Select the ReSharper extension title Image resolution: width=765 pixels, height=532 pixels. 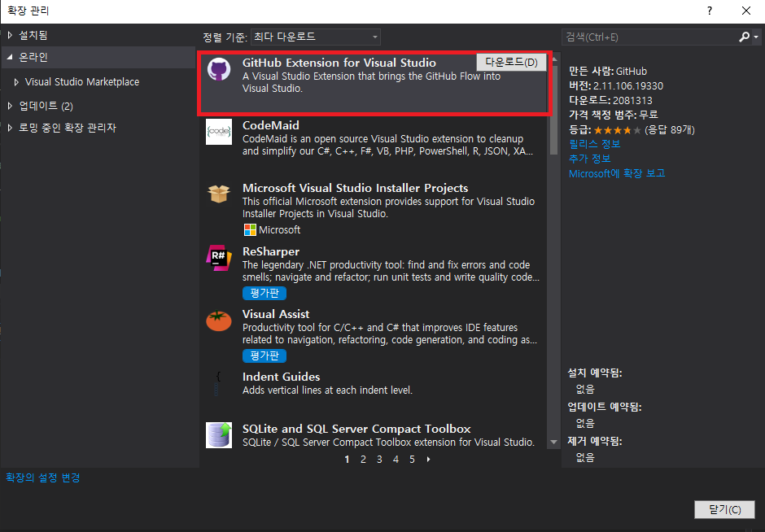coord(271,251)
